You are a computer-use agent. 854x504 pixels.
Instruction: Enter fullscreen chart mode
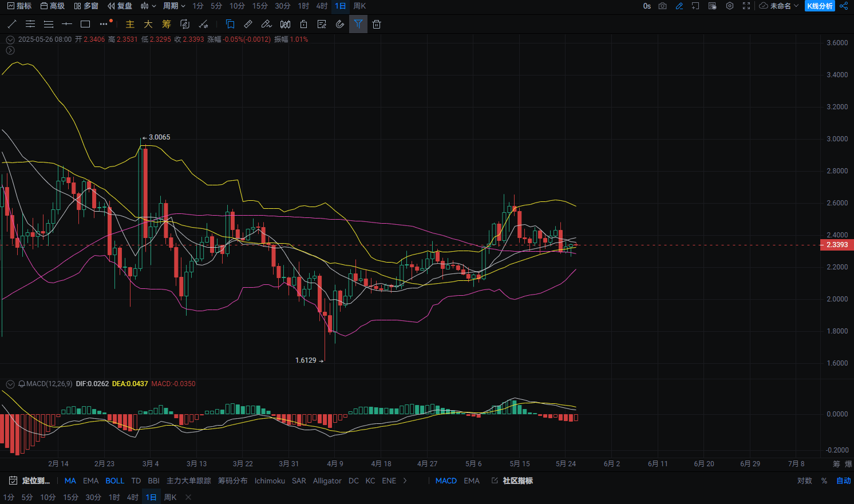pyautogui.click(x=746, y=6)
